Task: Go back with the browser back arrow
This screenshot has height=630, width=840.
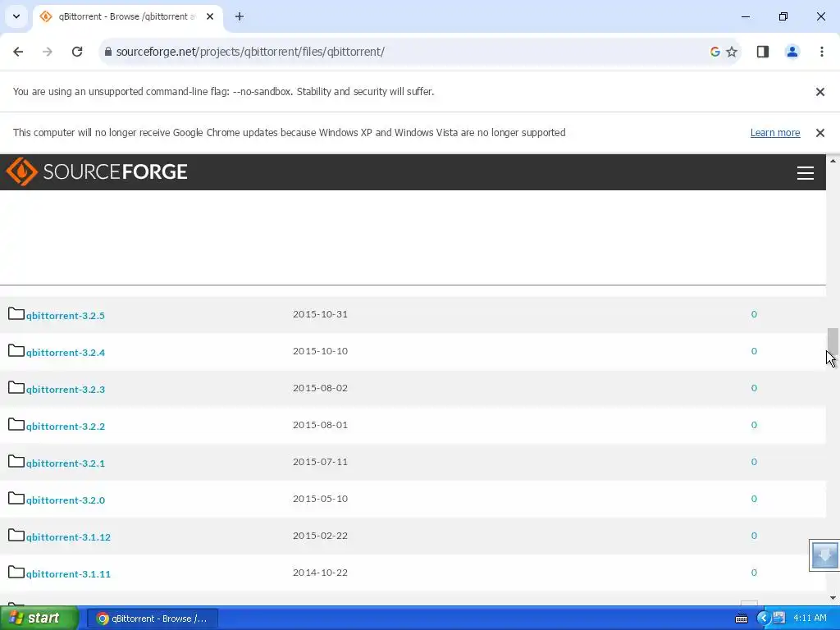Action: (18, 52)
